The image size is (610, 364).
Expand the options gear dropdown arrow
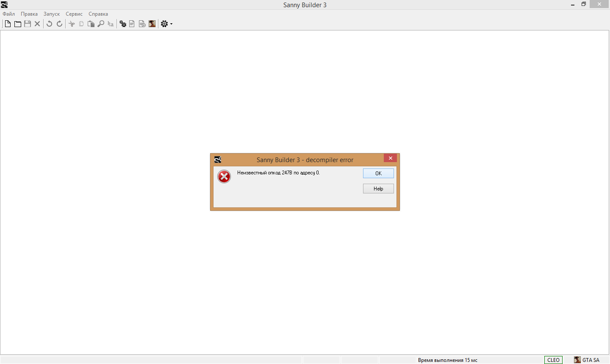pyautogui.click(x=171, y=24)
